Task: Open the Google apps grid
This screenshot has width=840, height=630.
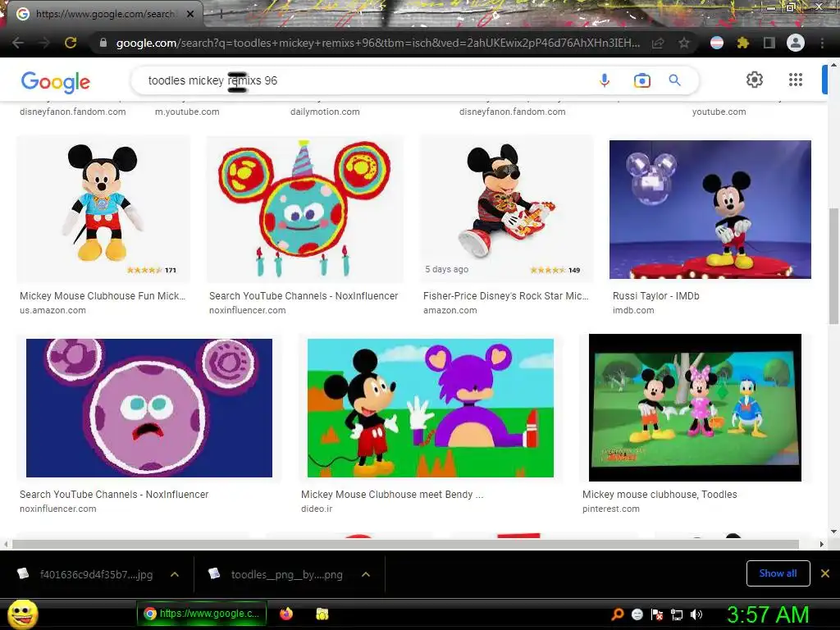Action: pyautogui.click(x=796, y=80)
